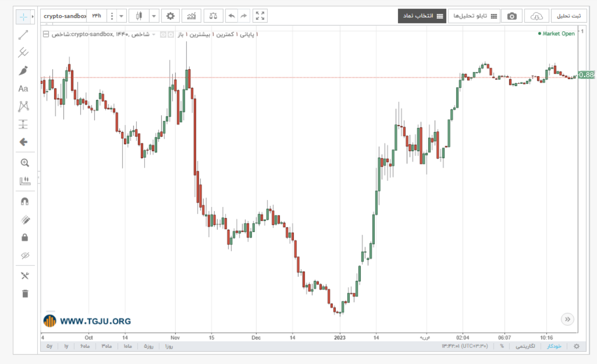The image size is (597, 364).
Task: Choose the ۳ماه three-month range
Action: tap(107, 346)
